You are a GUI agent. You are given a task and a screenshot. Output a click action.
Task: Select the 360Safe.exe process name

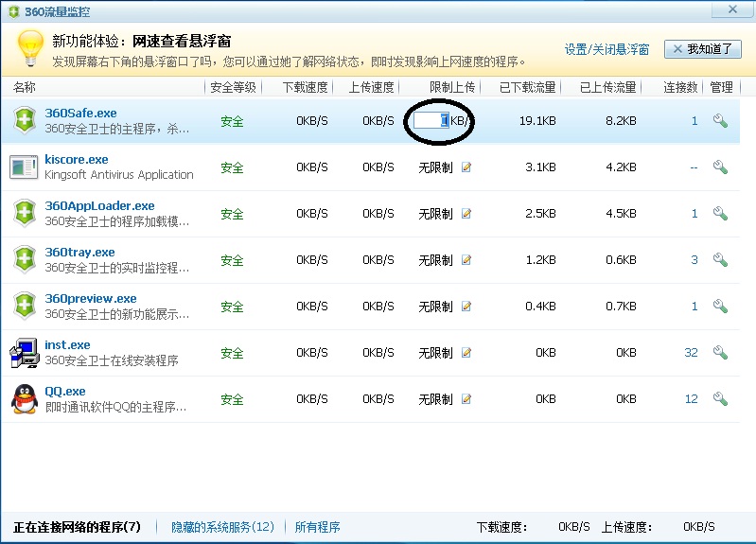[x=80, y=113]
